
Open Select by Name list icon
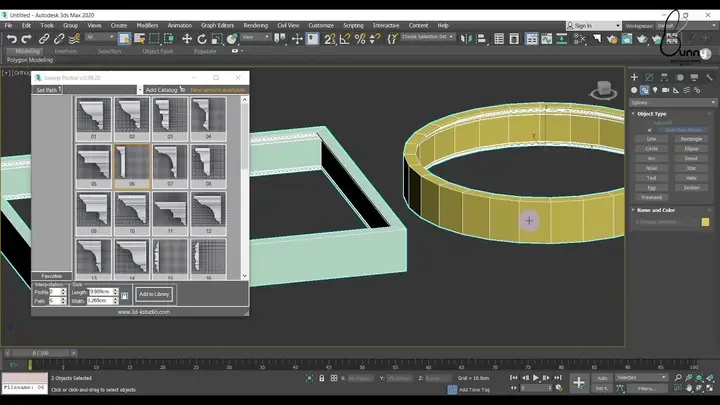(139, 39)
